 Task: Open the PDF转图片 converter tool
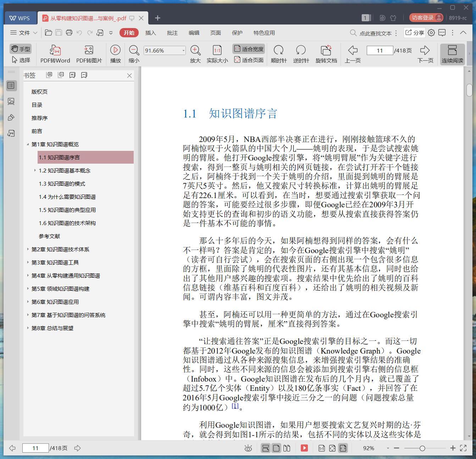click(x=89, y=54)
